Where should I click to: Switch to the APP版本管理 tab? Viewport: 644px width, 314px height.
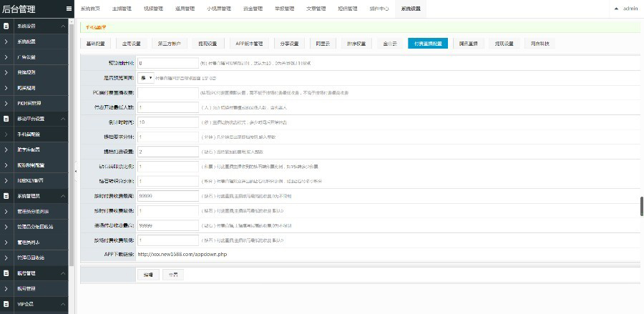coord(249,44)
